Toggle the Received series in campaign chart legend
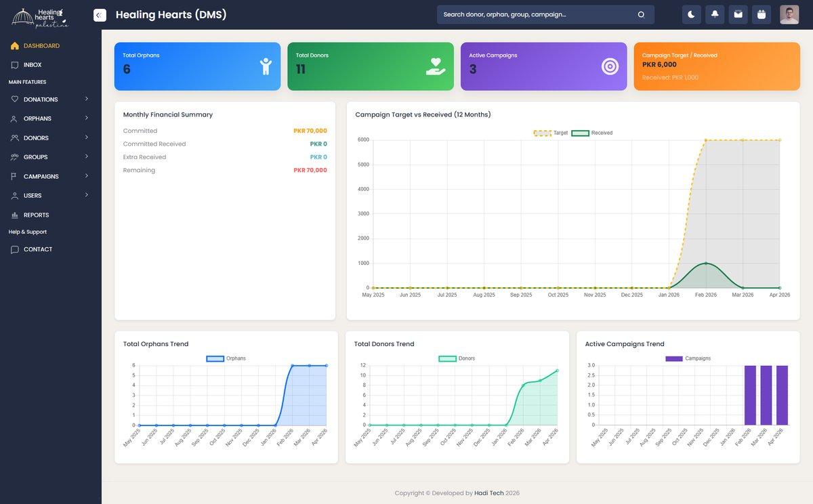The image size is (813, 504). point(592,133)
